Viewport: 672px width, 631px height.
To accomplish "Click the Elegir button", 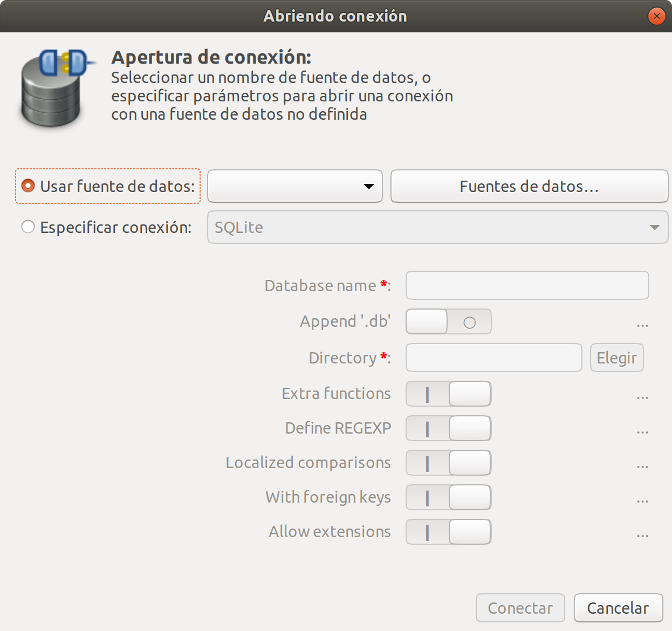I will [616, 358].
